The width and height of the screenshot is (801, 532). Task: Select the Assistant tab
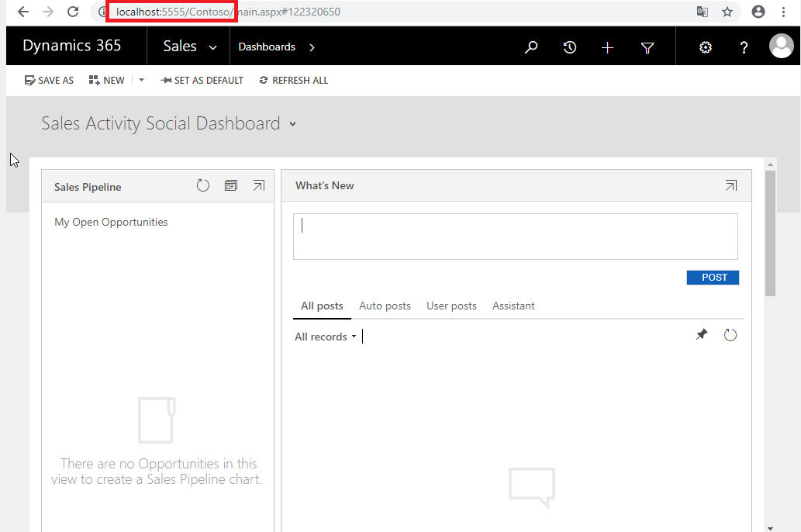513,306
